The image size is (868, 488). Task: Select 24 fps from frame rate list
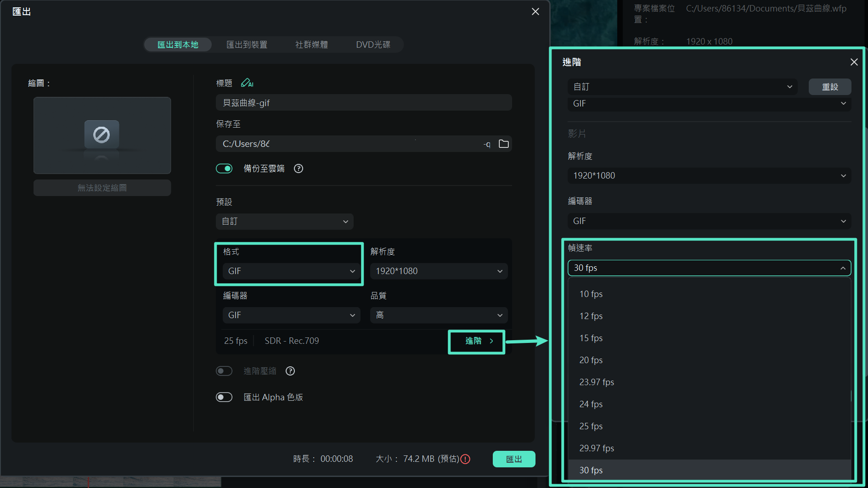click(710, 404)
